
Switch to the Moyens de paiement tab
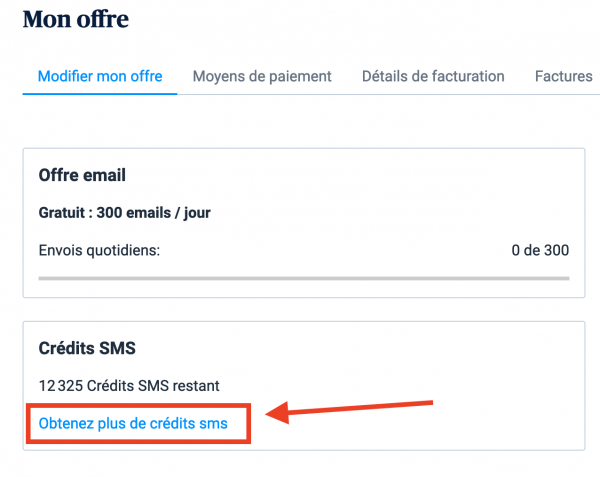[262, 76]
